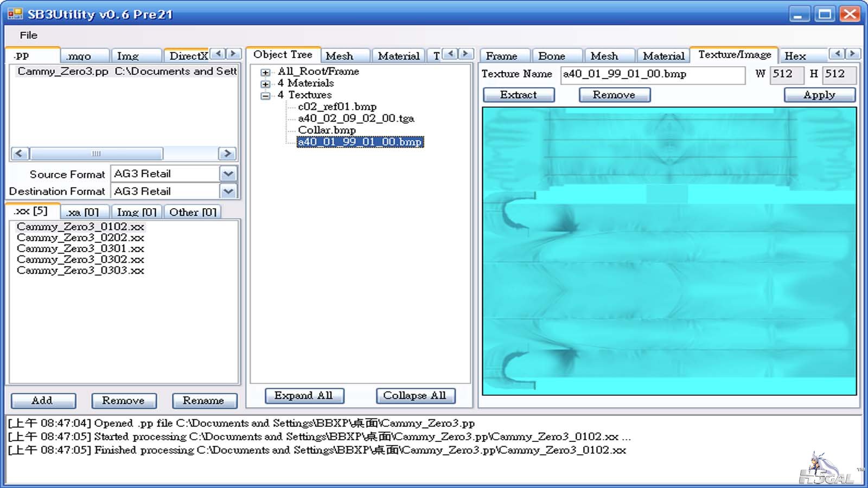Click the Rename button
This screenshot has width=868, height=488.
[205, 401]
